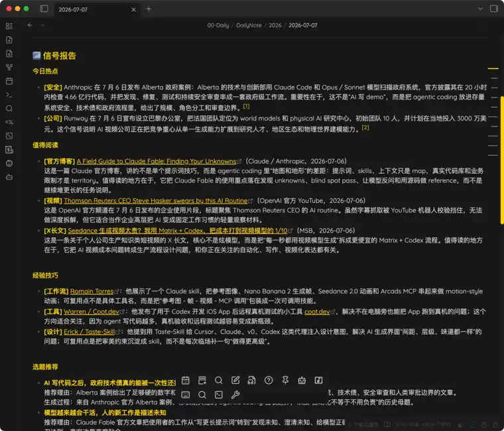The width and height of the screenshot is (504, 431).
Task: Open DailyNote folder in breadcrumb
Action: point(249,25)
